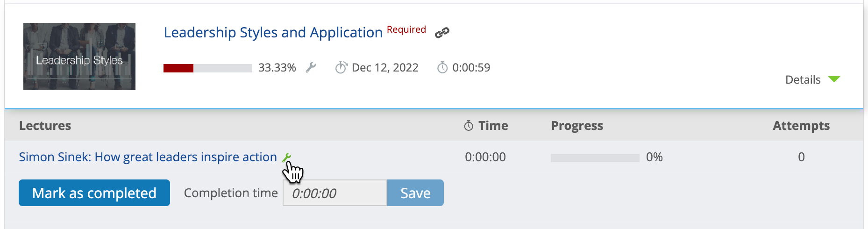Click the Progress column header
This screenshot has height=229, width=868.
click(x=577, y=126)
